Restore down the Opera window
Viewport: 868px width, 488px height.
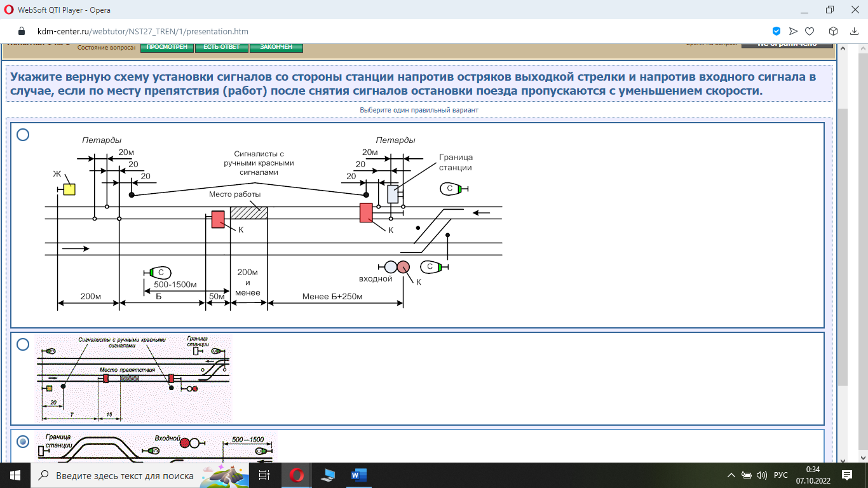pos(829,10)
